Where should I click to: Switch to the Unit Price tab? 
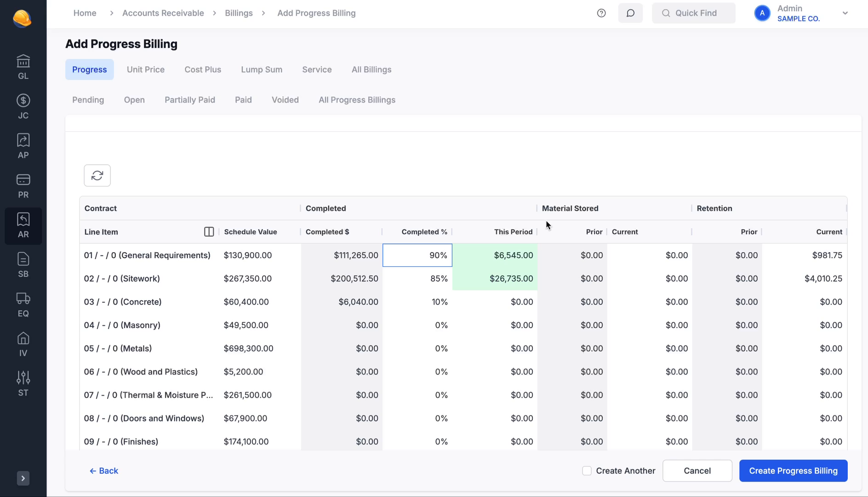pyautogui.click(x=145, y=69)
